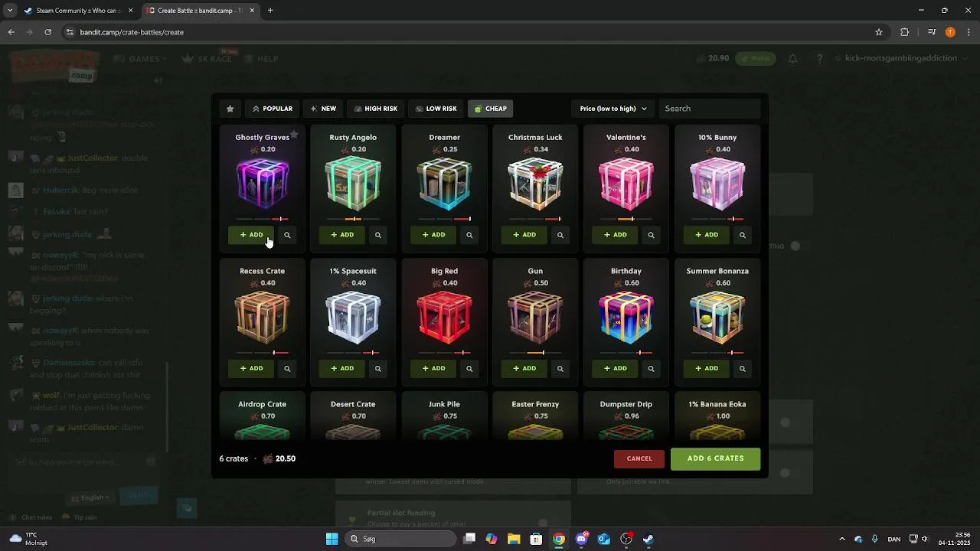Open English chat language dropdown

[90, 497]
